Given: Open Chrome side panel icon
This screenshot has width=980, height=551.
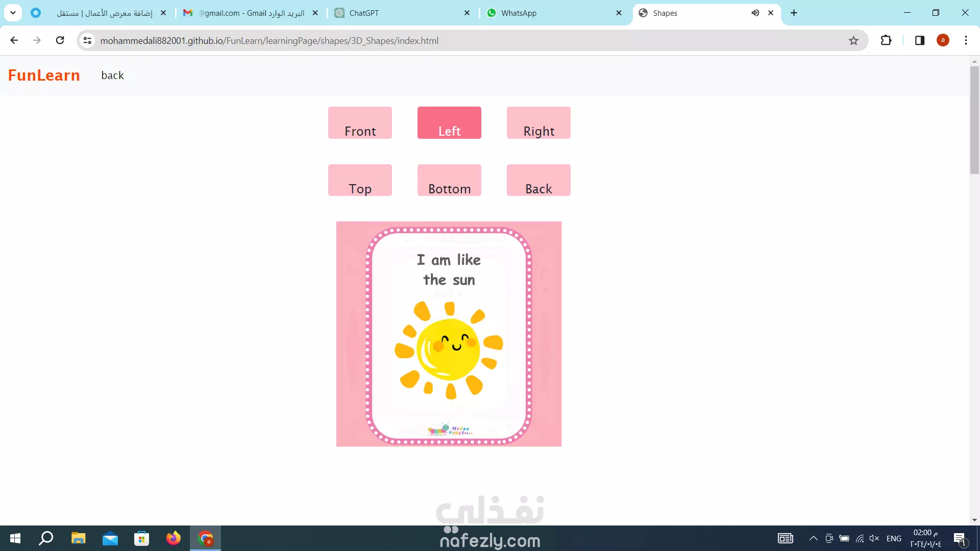Looking at the screenshot, I should tap(920, 40).
